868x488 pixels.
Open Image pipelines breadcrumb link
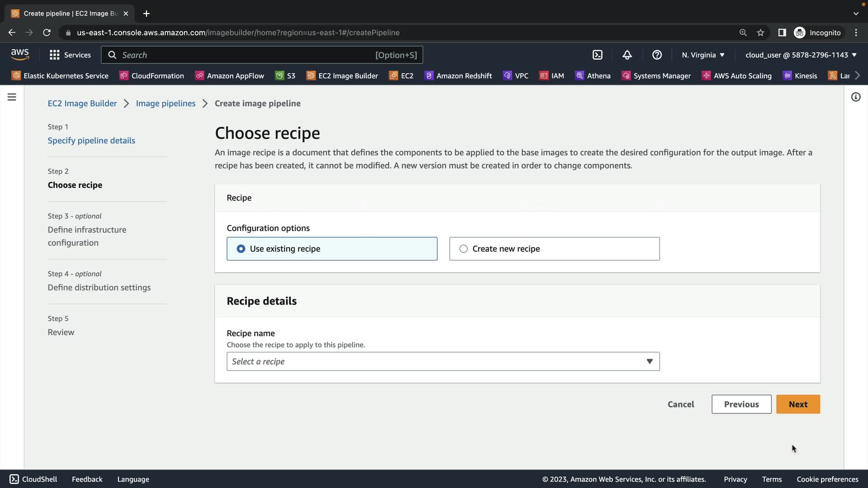(165, 103)
